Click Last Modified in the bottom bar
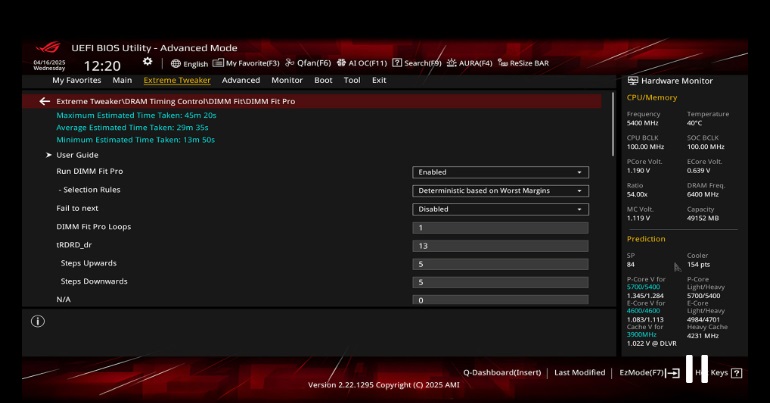 [x=579, y=372]
